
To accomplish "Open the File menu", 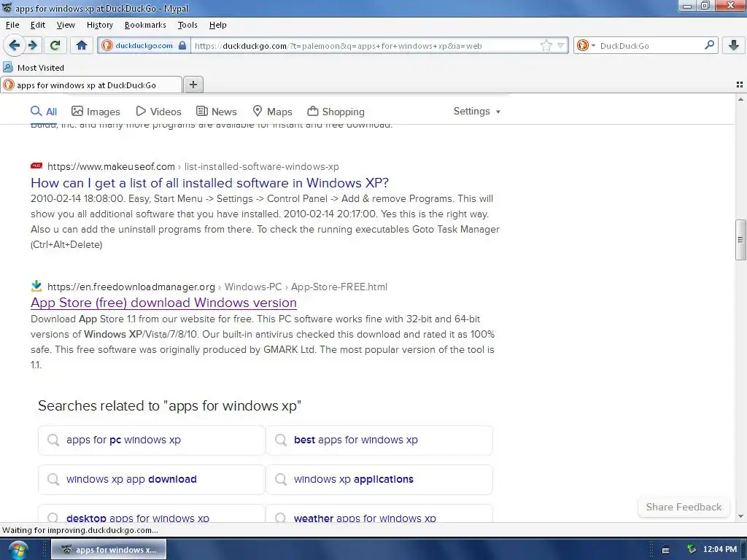I will pos(12,25).
